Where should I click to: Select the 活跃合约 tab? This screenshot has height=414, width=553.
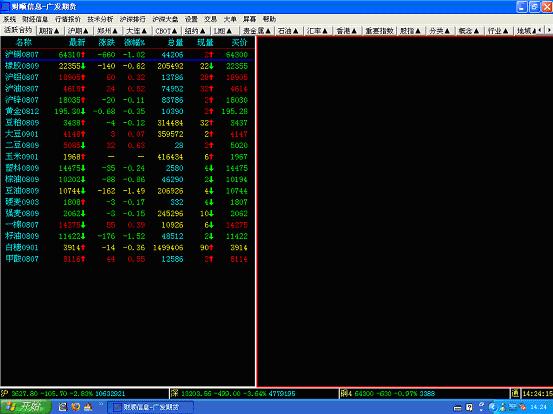(x=18, y=30)
